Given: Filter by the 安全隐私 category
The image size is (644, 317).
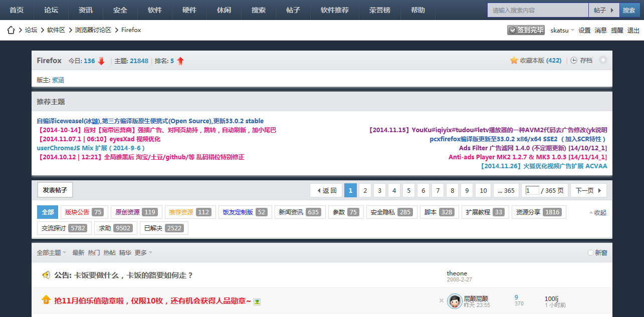Looking at the screenshot, I should [391, 212].
